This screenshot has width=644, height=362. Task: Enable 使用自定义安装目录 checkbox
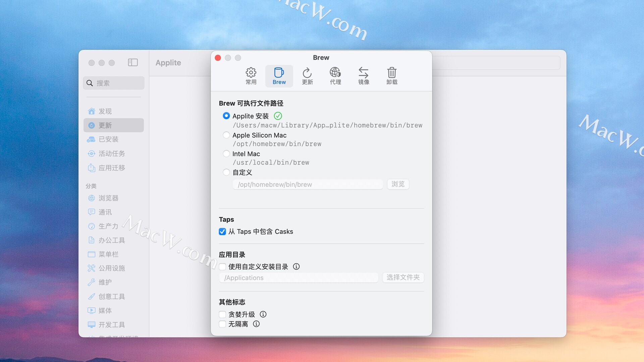point(222,267)
